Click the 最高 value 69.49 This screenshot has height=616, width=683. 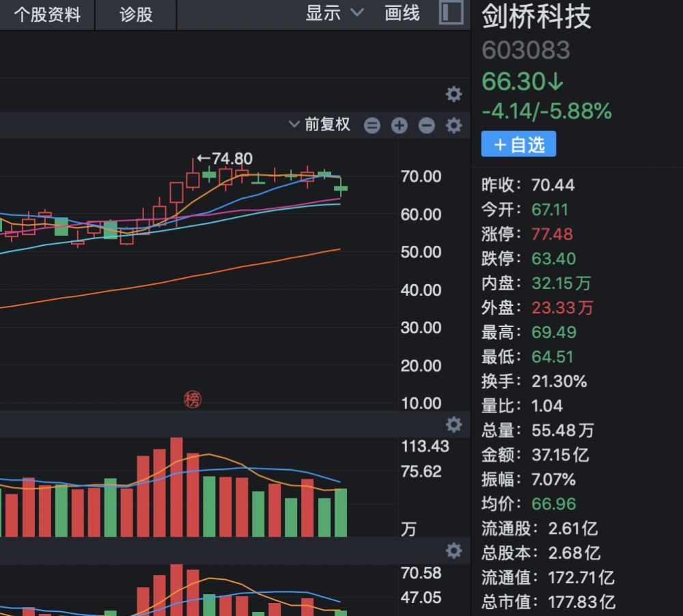tap(554, 333)
